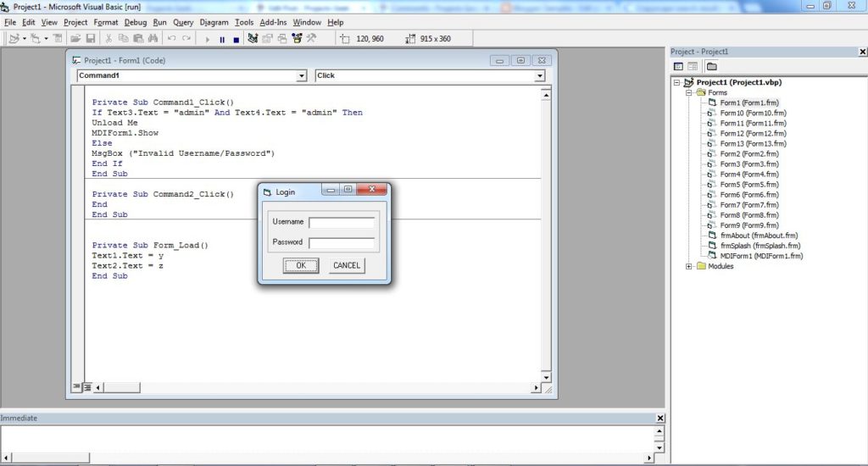Click the Start run arrow icon
Viewport: 868px width, 466px height.
(x=207, y=39)
